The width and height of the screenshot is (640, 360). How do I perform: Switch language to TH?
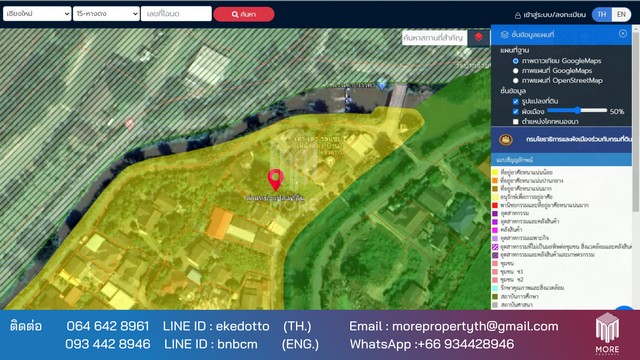(602, 15)
